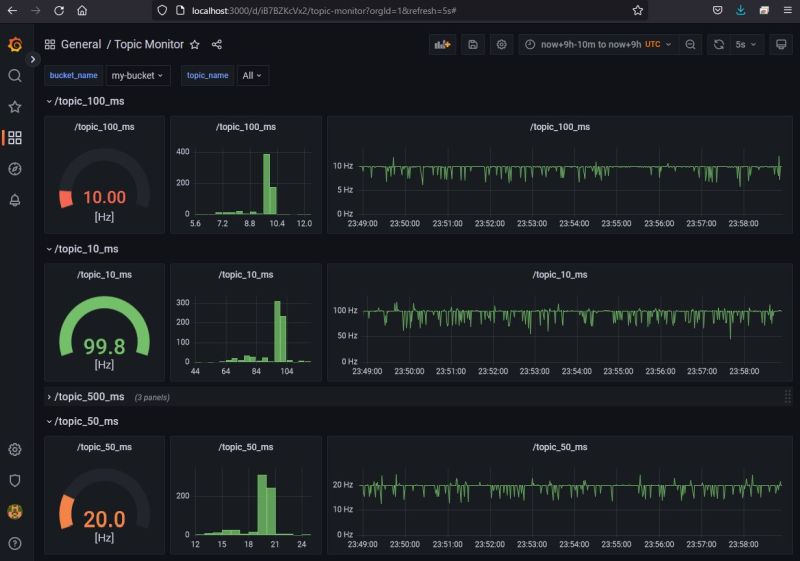
Task: Click the /topic_50_ms histogram panel title
Action: (x=246, y=447)
